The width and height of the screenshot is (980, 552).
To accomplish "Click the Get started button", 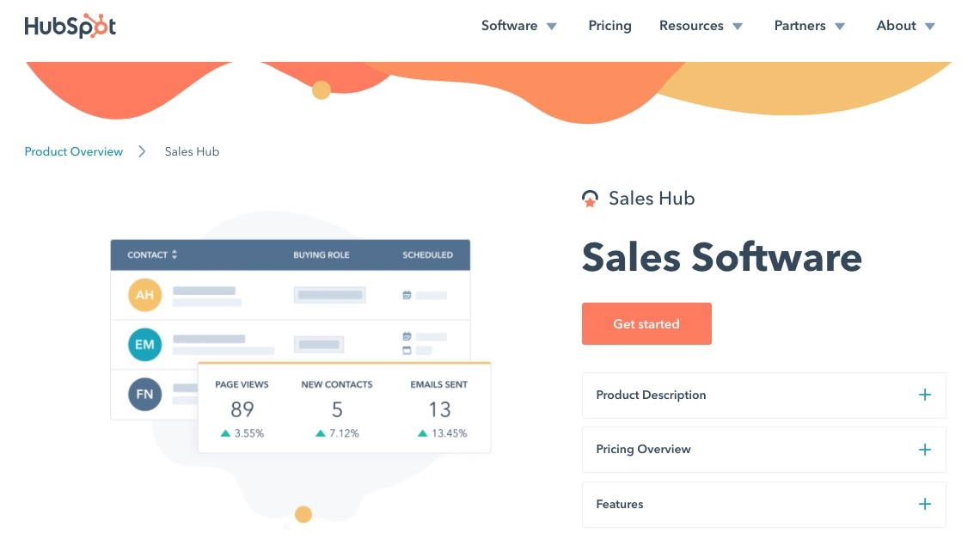I will [646, 323].
